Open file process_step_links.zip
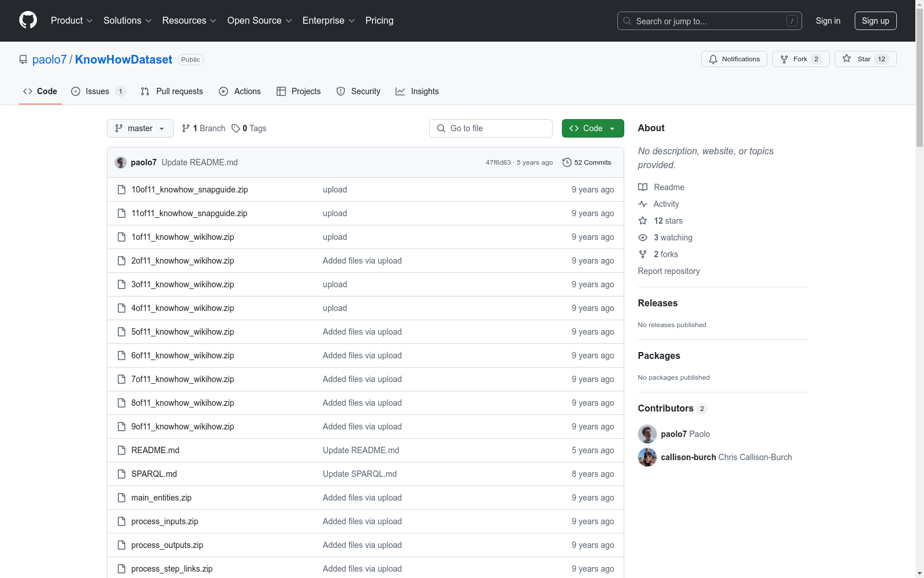Viewport: 924px width, 578px height. [x=172, y=569]
